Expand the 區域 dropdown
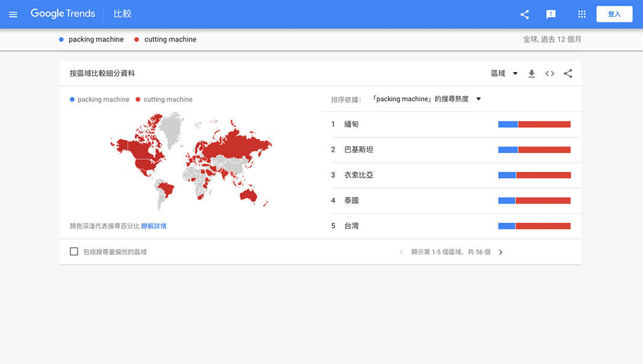 pos(504,74)
